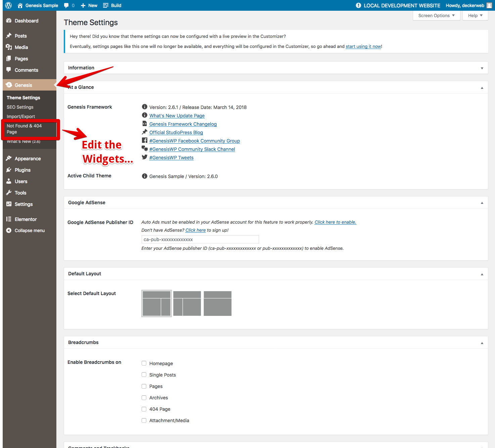The image size is (495, 448).
Task: Expand the Information panel arrow
Action: 482,68
